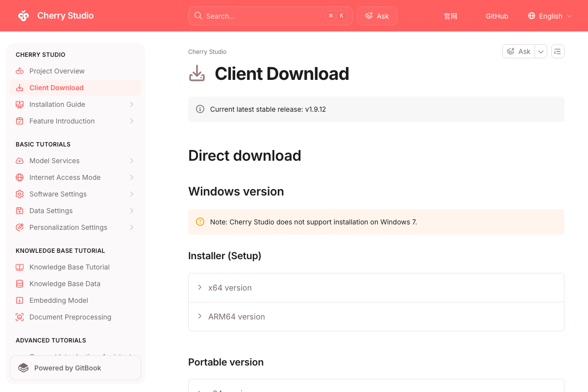Open Knowledge Base Tutorial page
Viewport: 588px width, 392px height.
75,267
